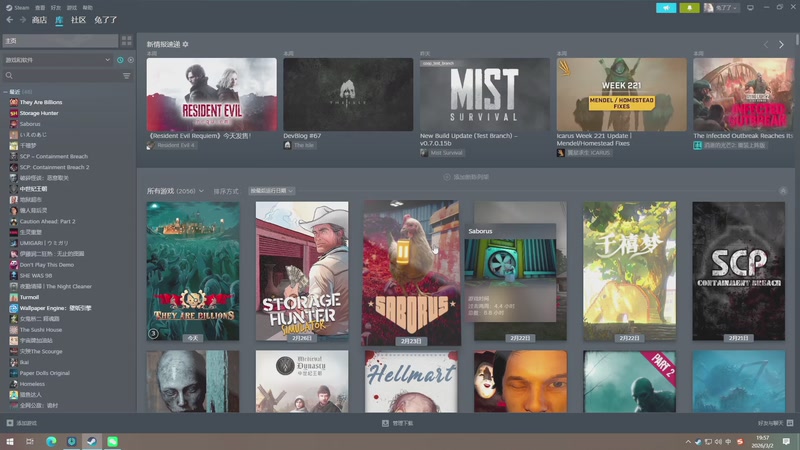Screen dimensions: 800x450
Task: Open 好友与聊天 friends and chat
Action: [775, 423]
